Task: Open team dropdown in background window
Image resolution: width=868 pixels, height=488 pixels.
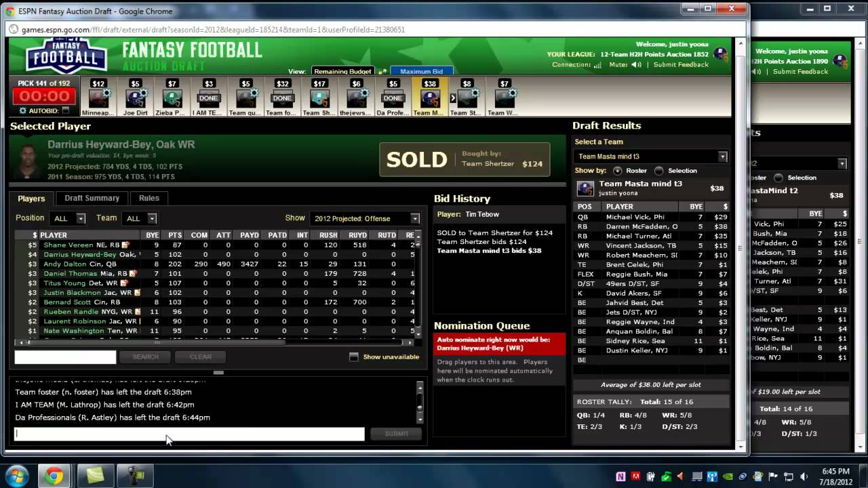Action: click(800, 163)
